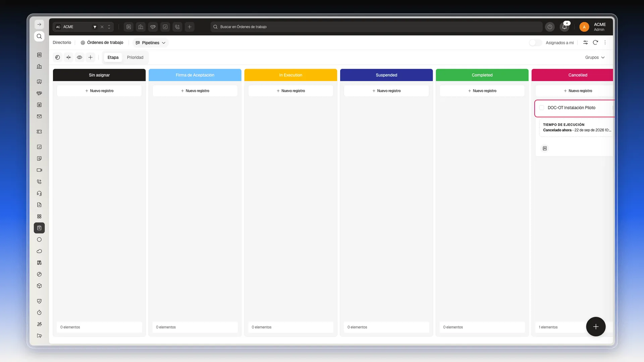
Task: Select the chart analytics icon in the view toolbar
Action: (x=58, y=57)
